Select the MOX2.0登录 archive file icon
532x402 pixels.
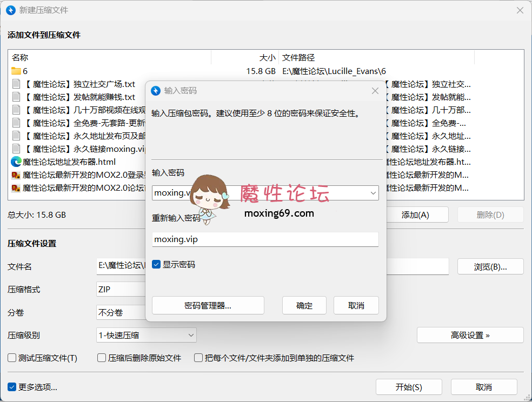17,175
